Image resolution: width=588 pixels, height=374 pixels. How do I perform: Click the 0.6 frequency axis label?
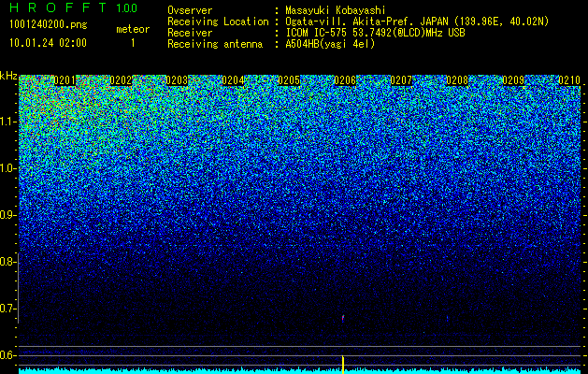pos(7,355)
